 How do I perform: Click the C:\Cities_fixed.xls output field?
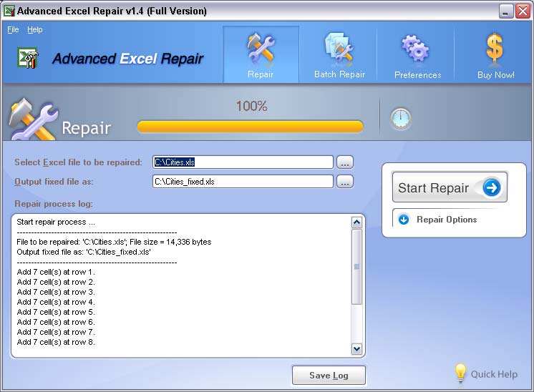(243, 182)
